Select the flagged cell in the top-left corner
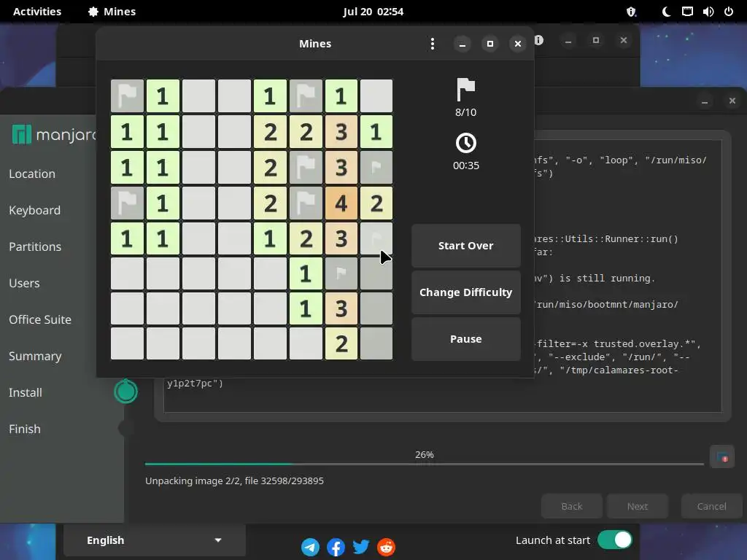The image size is (747, 560). [x=127, y=96]
